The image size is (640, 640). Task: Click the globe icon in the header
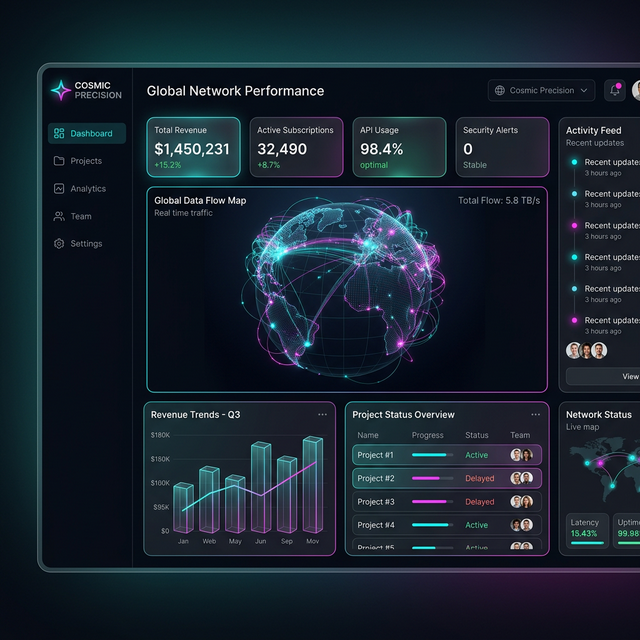point(500,90)
